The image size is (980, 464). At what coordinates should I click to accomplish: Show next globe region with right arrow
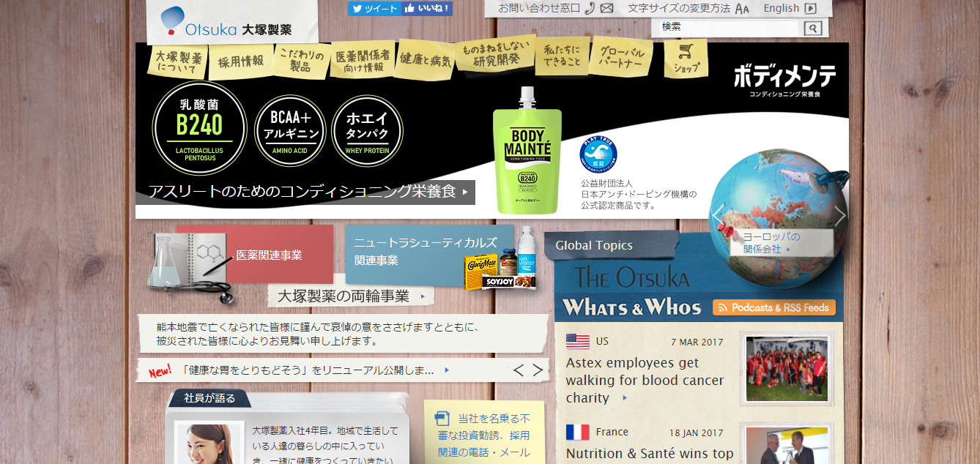coord(839,215)
